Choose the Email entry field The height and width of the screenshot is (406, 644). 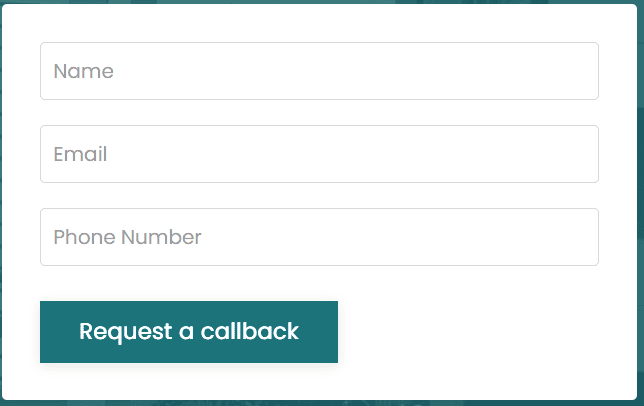(319, 154)
